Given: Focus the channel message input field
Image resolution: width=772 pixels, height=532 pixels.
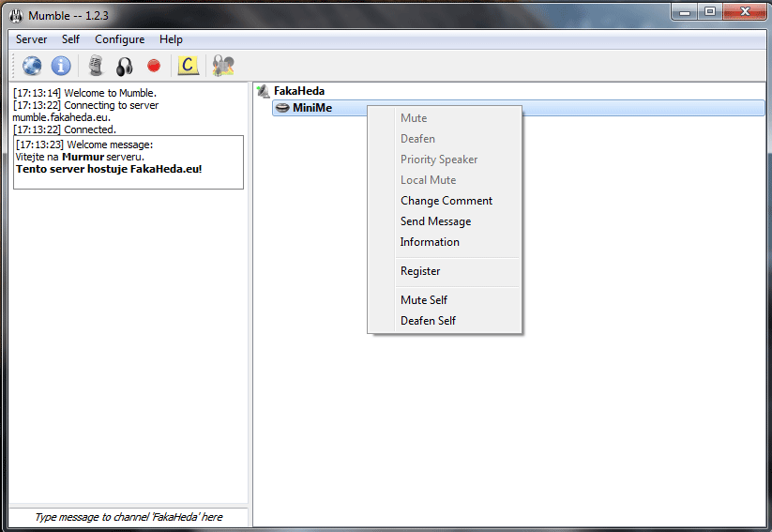Looking at the screenshot, I should point(128,517).
